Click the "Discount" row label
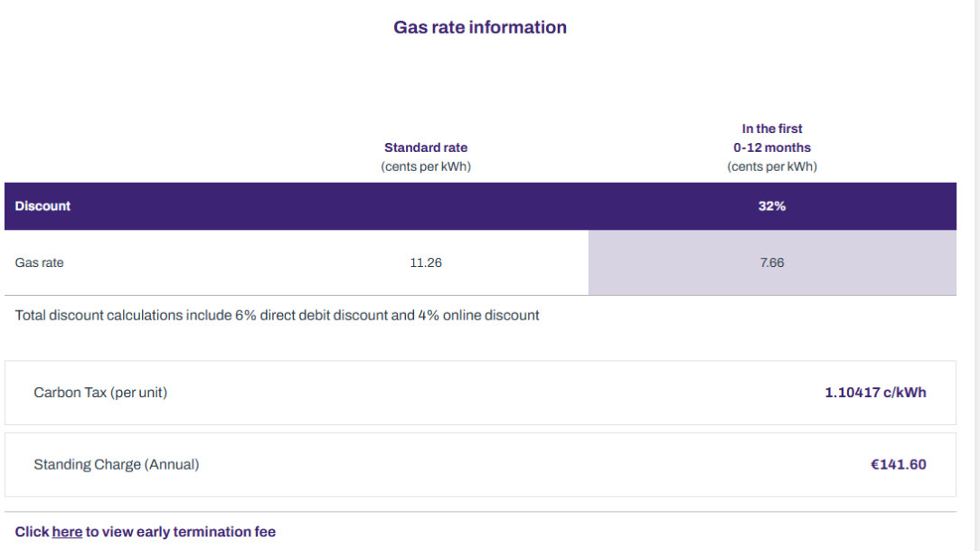This screenshot has width=980, height=551. pos(42,206)
